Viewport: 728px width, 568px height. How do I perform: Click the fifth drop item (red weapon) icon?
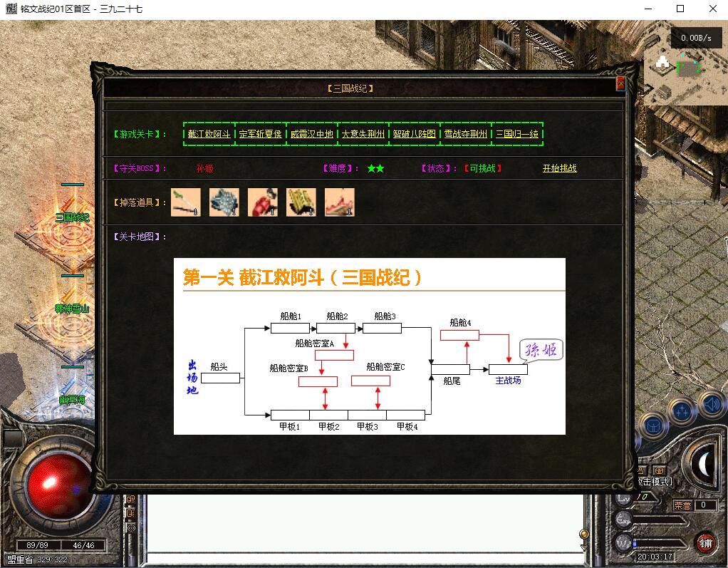[340, 202]
